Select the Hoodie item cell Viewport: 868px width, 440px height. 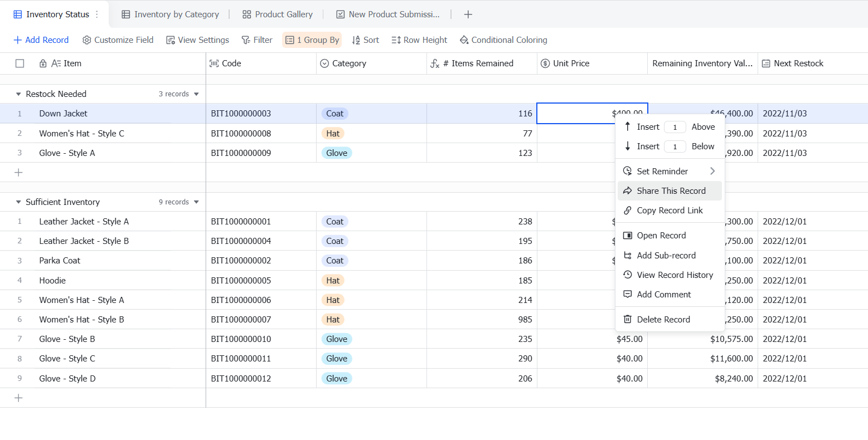click(x=103, y=281)
